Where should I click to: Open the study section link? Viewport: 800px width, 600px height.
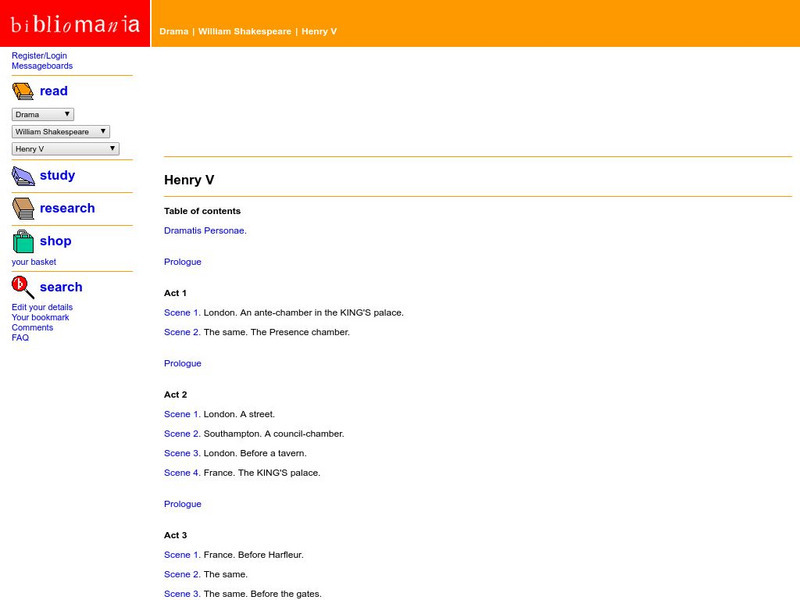pyautogui.click(x=57, y=175)
